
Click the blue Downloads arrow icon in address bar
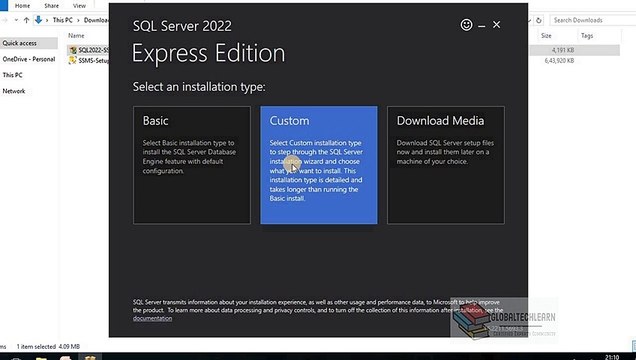pyautogui.click(x=39, y=19)
